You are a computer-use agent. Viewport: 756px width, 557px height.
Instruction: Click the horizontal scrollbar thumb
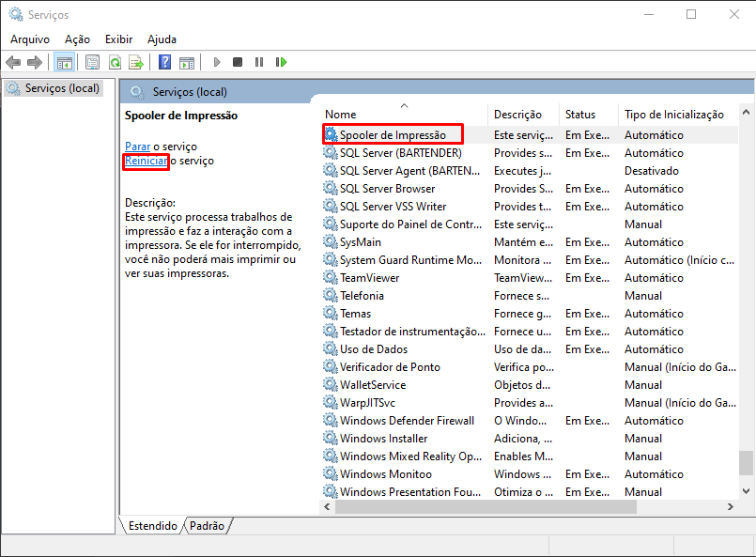point(486,506)
